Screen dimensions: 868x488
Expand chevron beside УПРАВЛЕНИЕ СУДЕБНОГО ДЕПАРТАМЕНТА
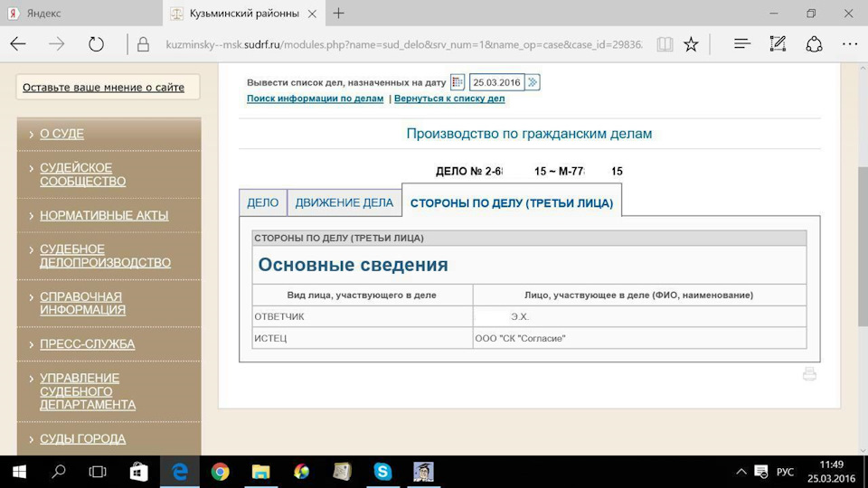tap(31, 379)
